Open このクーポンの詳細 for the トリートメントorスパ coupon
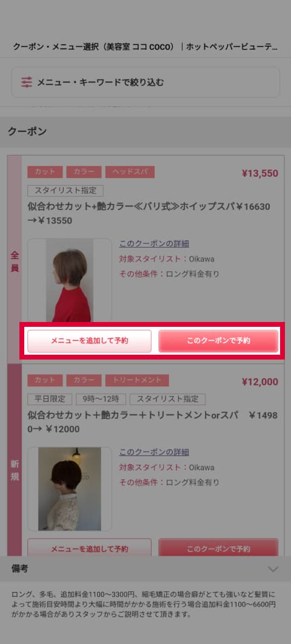Screen dimensions: 291x644 click(155, 452)
